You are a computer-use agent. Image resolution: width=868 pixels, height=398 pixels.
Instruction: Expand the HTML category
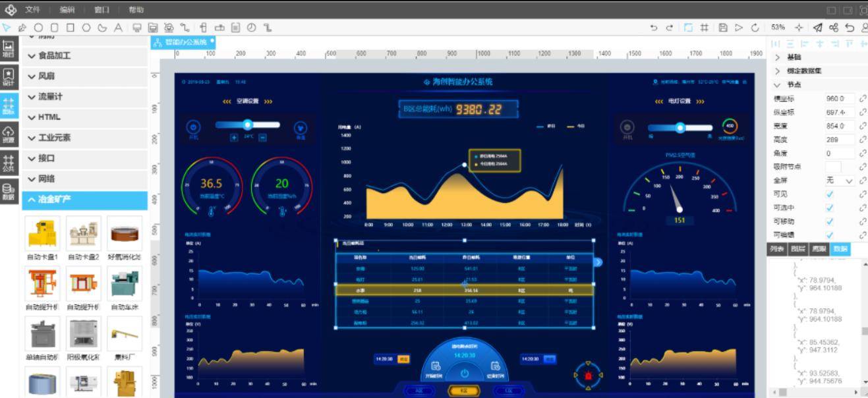pyautogui.click(x=84, y=117)
